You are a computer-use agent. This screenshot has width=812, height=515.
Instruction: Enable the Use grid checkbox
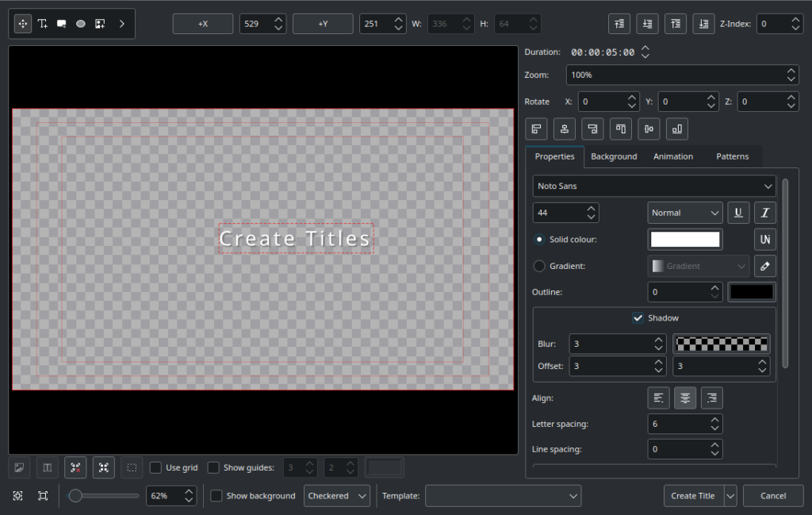(156, 467)
